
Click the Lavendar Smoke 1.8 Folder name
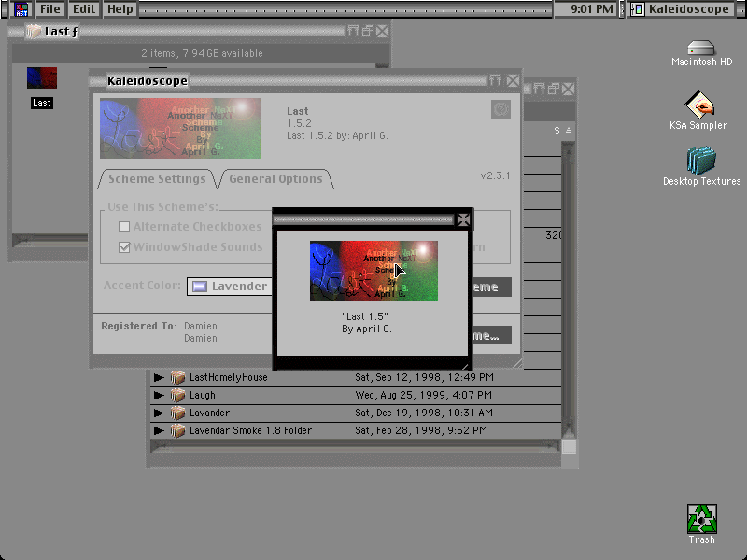coord(250,430)
